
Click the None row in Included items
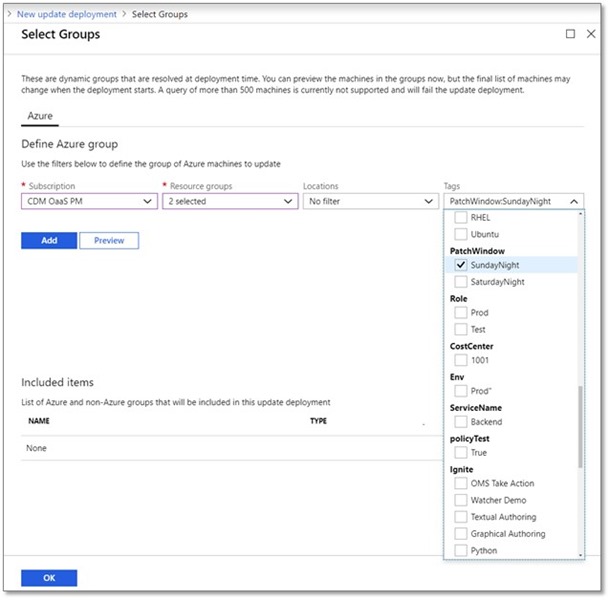tap(232, 448)
